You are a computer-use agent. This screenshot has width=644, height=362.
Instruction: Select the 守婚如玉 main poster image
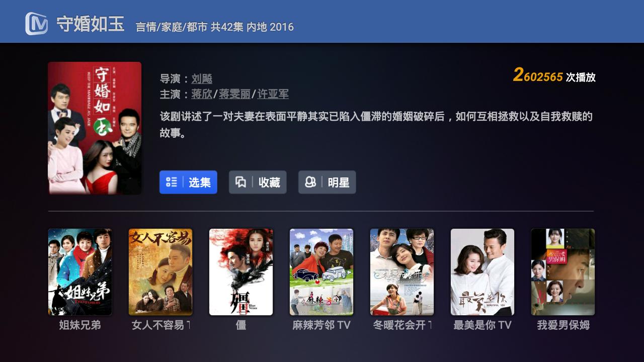(95, 128)
